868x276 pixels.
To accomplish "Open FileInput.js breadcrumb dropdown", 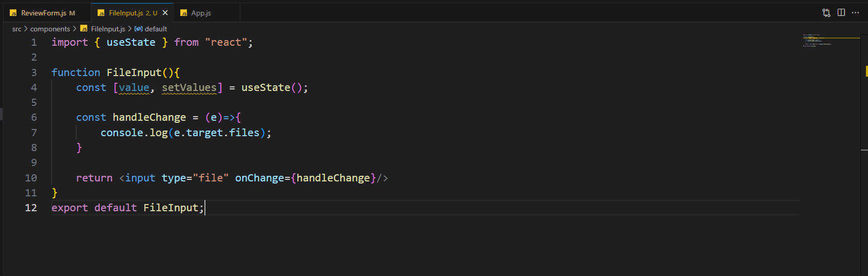I will [x=108, y=29].
